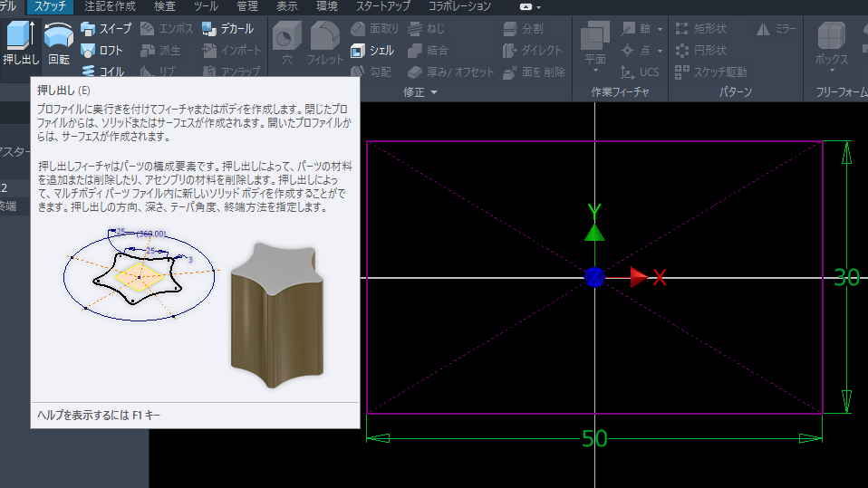Open the 検査 (Inspect) ribbon tab
This screenshot has width=868, height=488.
tap(165, 6)
